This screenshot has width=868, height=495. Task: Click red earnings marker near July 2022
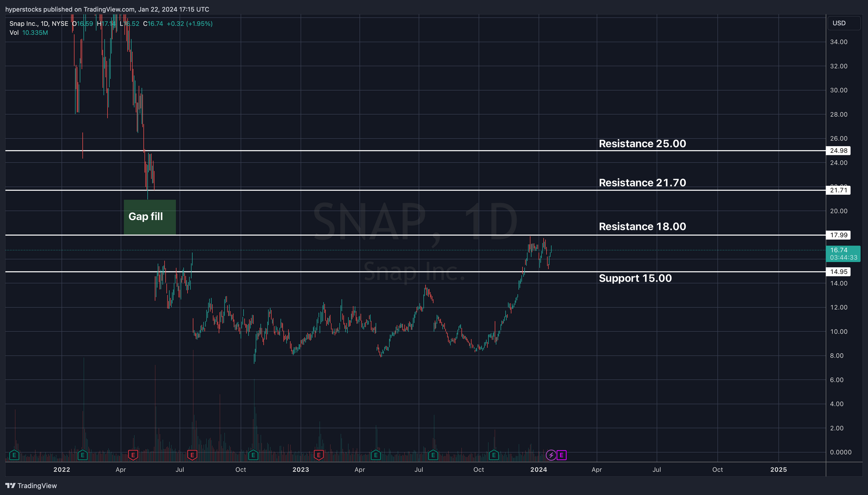pos(192,455)
